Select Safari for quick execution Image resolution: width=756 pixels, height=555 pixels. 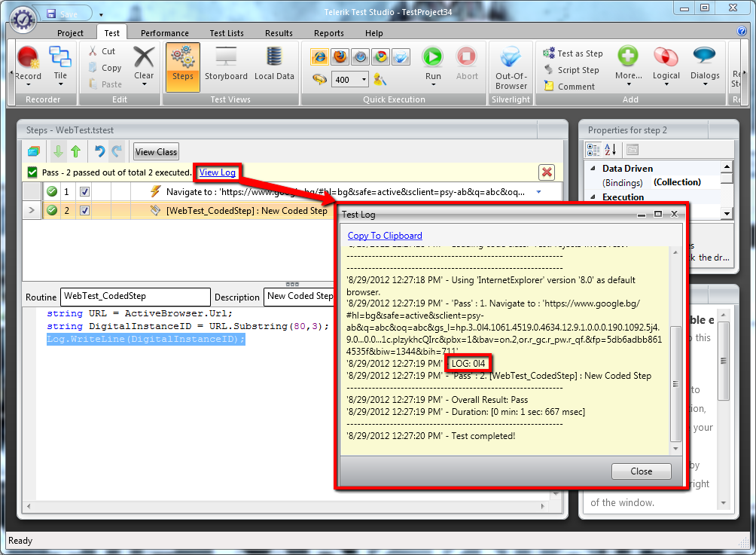360,57
